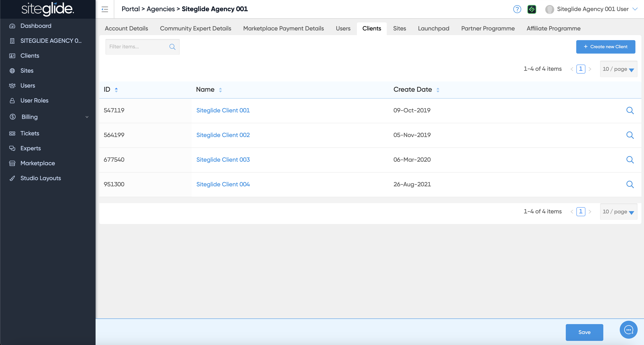Sort the table by Create Date column
Image resolution: width=644 pixels, height=345 pixels.
click(438, 90)
